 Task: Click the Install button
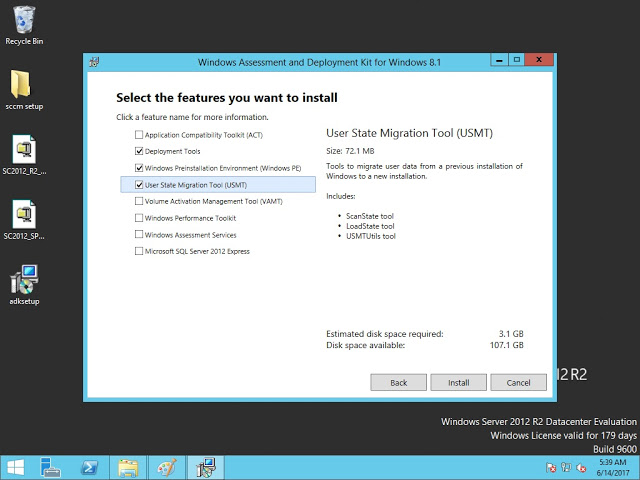[458, 382]
